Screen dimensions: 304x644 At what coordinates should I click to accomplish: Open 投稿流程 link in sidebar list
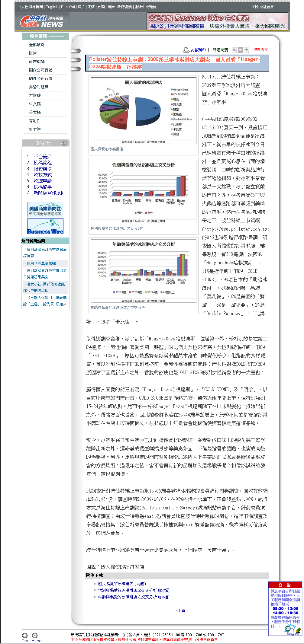point(43,163)
